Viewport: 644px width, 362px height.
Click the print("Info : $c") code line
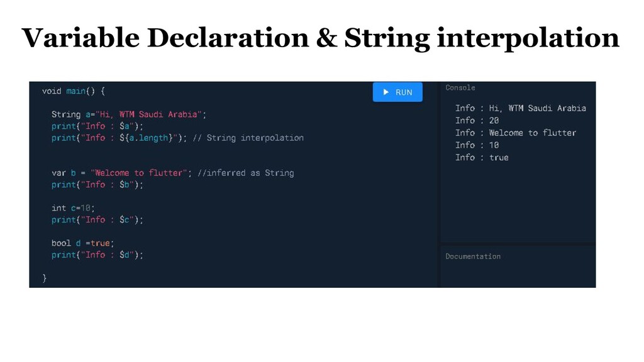tap(97, 220)
